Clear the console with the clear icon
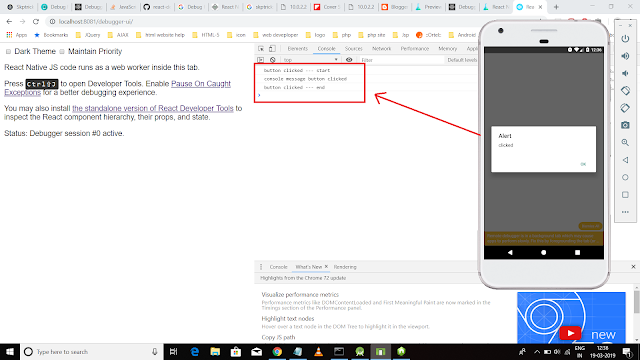Screen dimensions: 640x360 (x=273, y=60)
